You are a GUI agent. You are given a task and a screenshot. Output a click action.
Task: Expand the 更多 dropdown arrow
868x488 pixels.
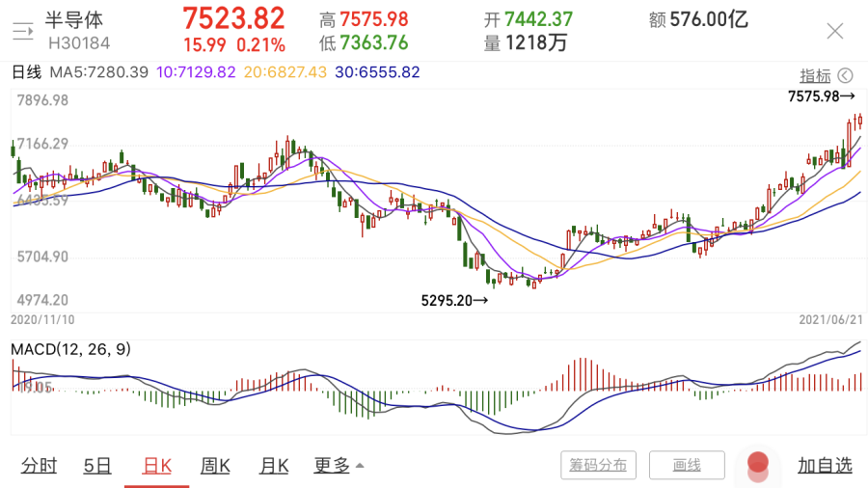point(360,465)
